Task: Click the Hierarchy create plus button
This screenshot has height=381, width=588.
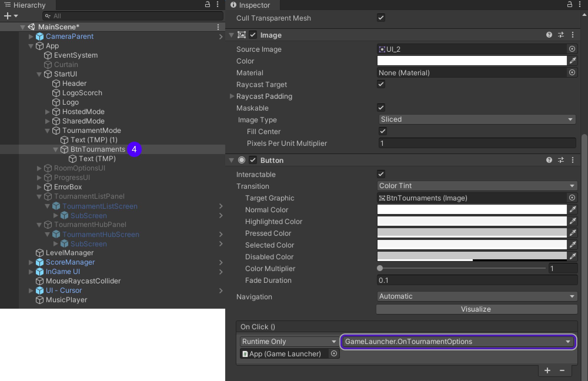Action: click(x=8, y=16)
